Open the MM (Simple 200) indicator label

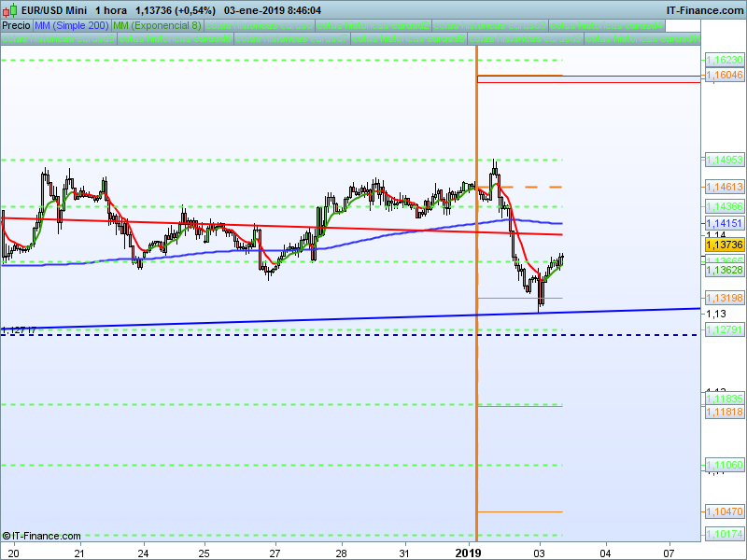click(x=72, y=25)
